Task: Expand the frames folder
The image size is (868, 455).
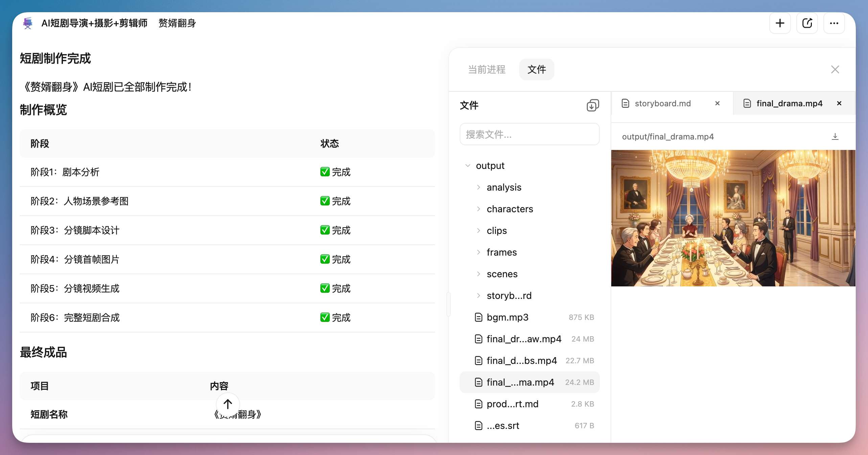Action: (x=479, y=252)
